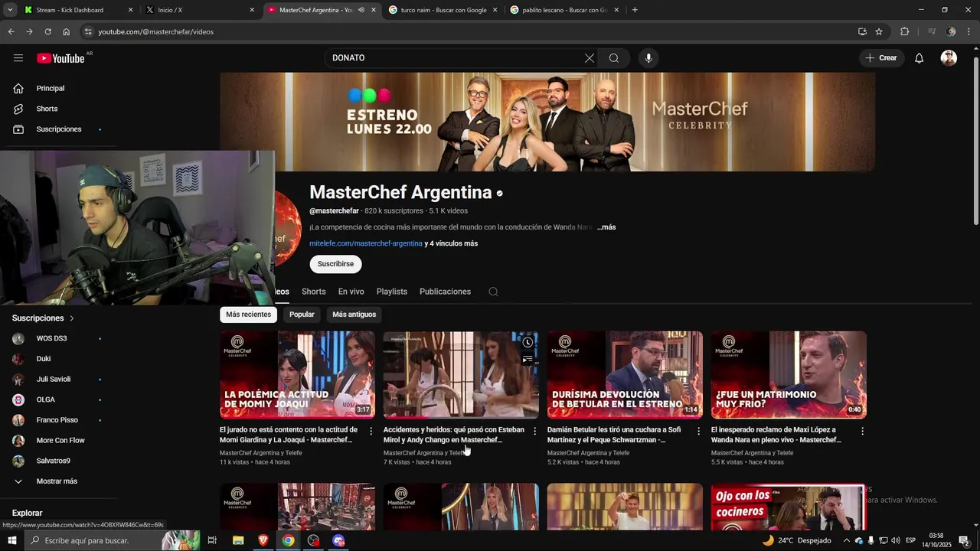
Task: Expand Mostrar más in subscriptions list
Action: click(58, 481)
